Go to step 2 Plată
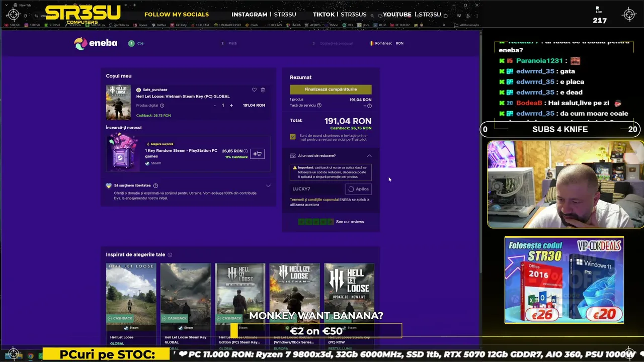The height and width of the screenshot is (362, 644). click(x=229, y=43)
